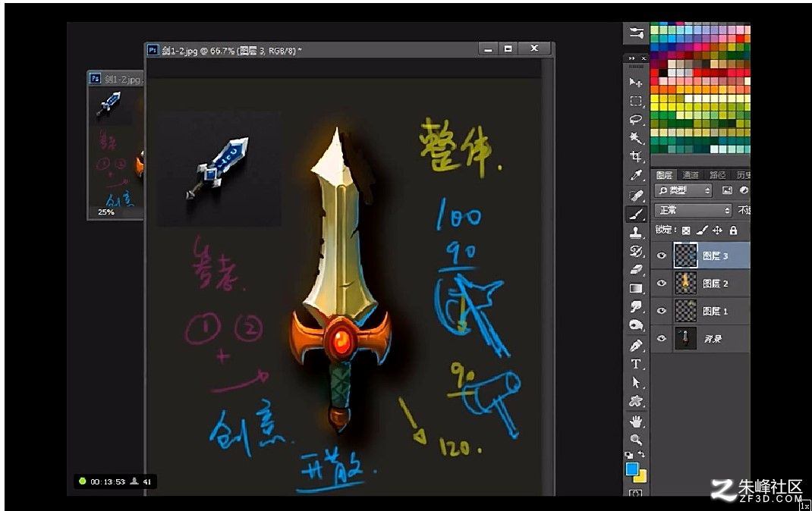Select the Eyedropper tool

pyautogui.click(x=635, y=175)
